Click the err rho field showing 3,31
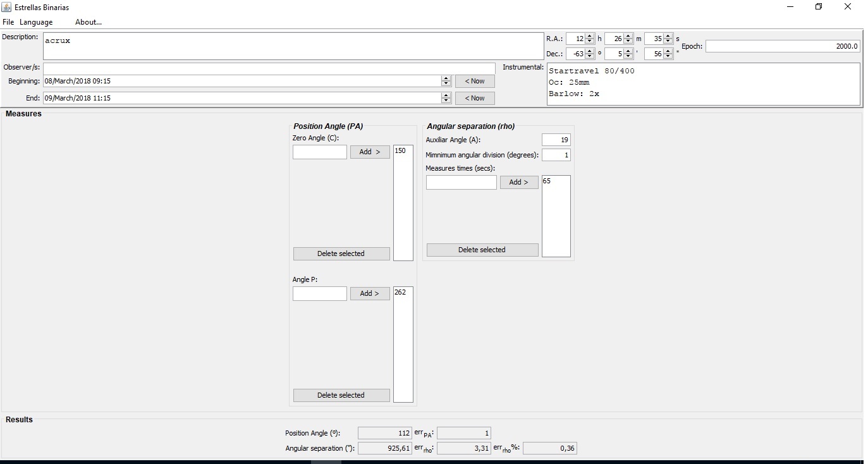The width and height of the screenshot is (868, 464). point(464,448)
